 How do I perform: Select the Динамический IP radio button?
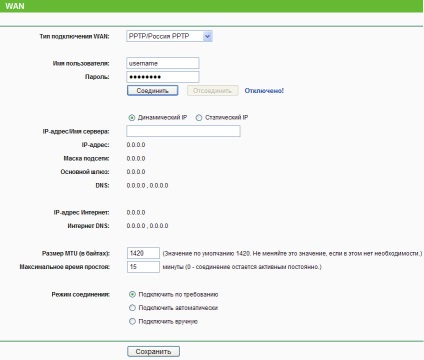click(132, 118)
